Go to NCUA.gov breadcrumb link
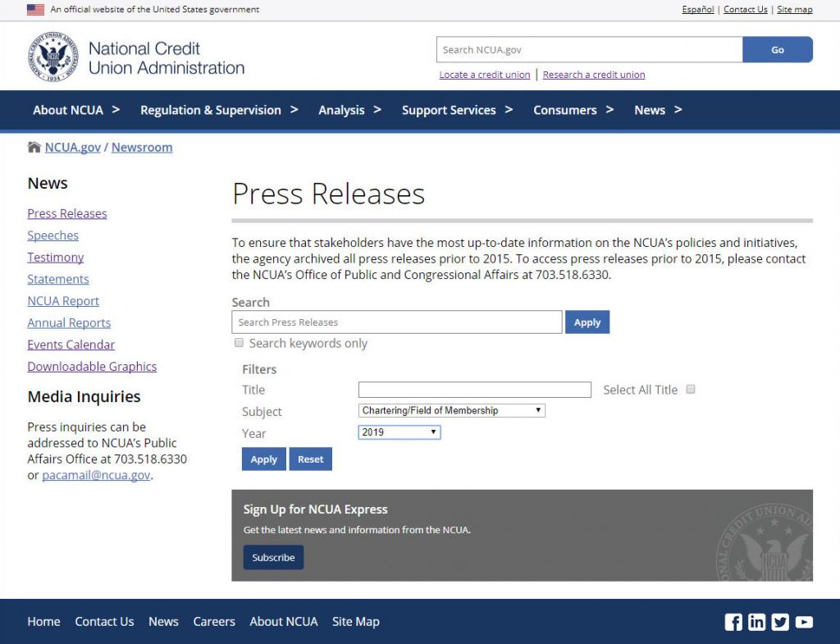This screenshot has height=644, width=840. point(72,148)
